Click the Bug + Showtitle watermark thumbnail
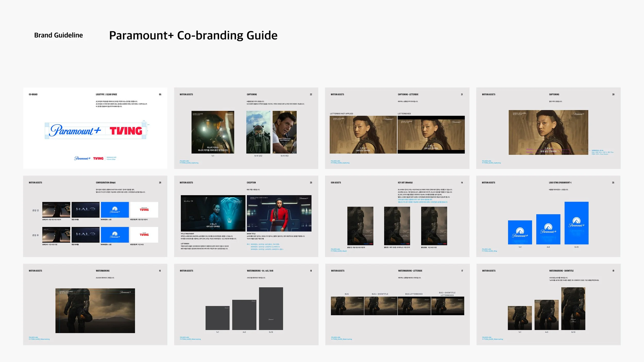This screenshot has height=362, width=644. pyautogui.click(x=380, y=306)
